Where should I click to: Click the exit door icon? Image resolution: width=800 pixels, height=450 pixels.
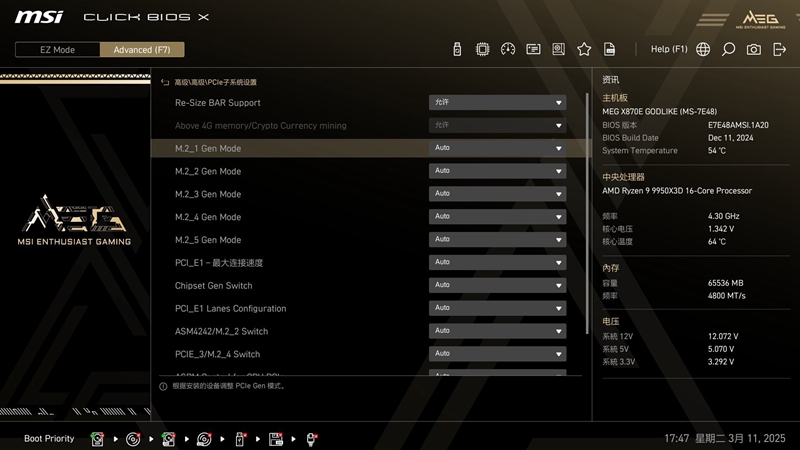click(779, 49)
